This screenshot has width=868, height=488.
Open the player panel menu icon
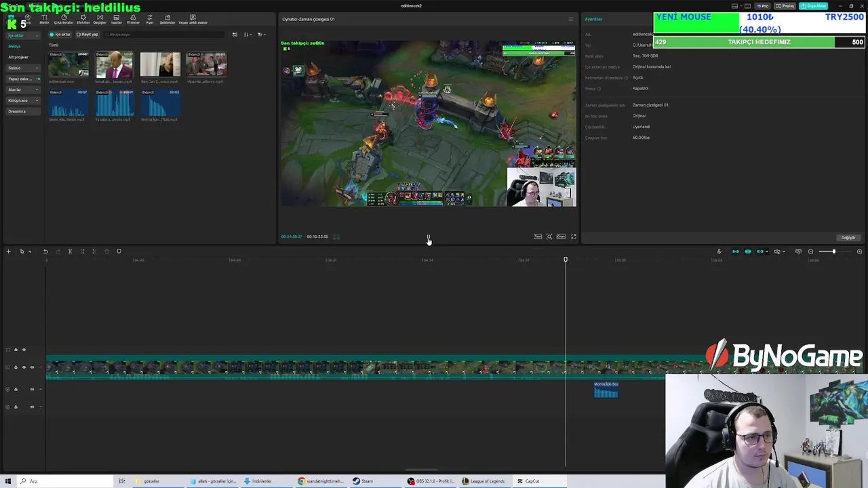point(570,19)
